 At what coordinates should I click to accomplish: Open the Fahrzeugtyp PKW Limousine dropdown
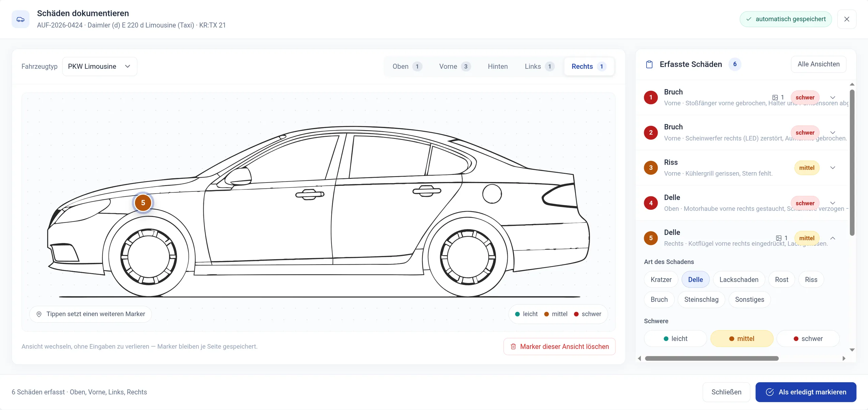[100, 66]
